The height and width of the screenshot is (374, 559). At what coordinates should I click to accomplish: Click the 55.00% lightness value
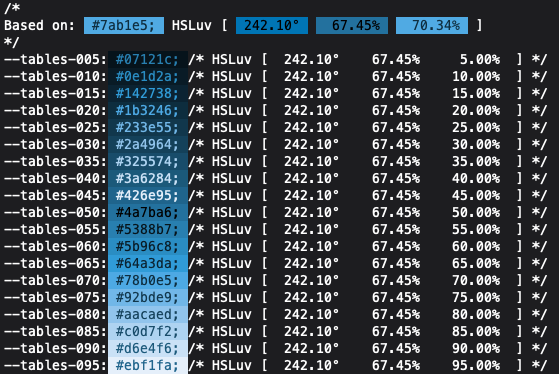click(x=476, y=230)
